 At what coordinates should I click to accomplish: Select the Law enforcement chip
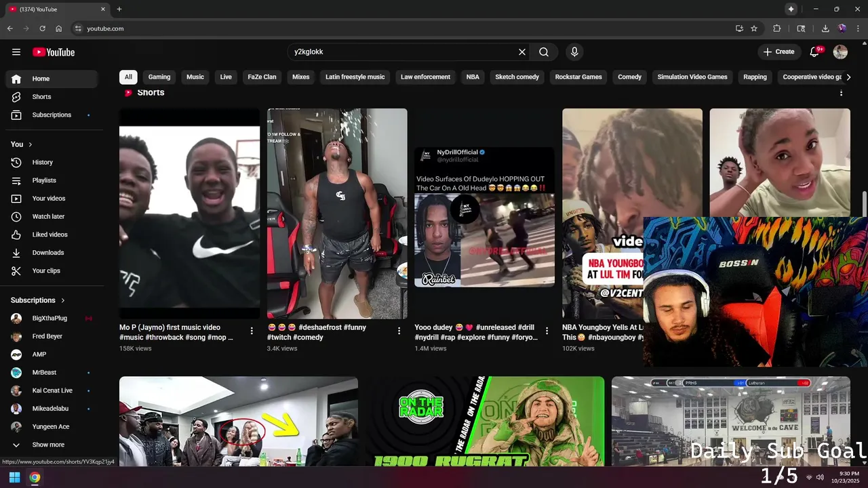[425, 77]
